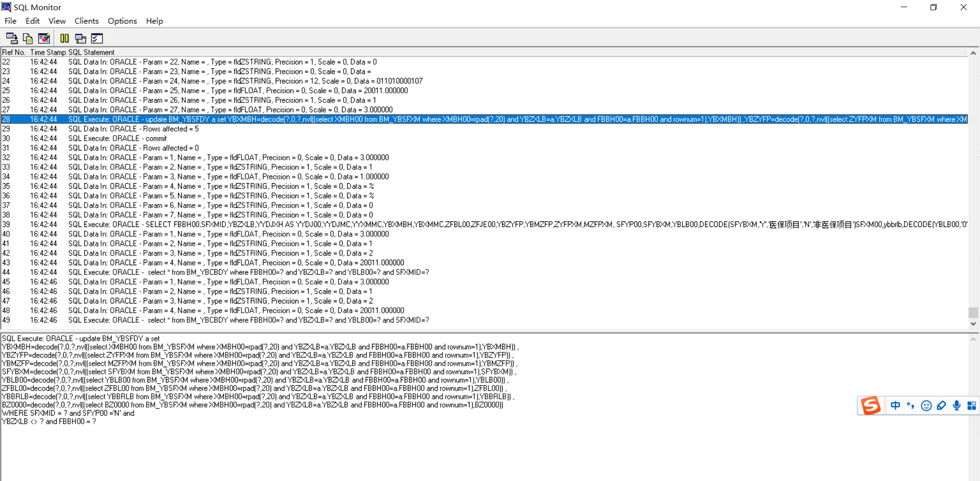Select row 39 SELECT FBBH00,SFXMID statement
The height and width of the screenshot is (481, 980).
[484, 224]
